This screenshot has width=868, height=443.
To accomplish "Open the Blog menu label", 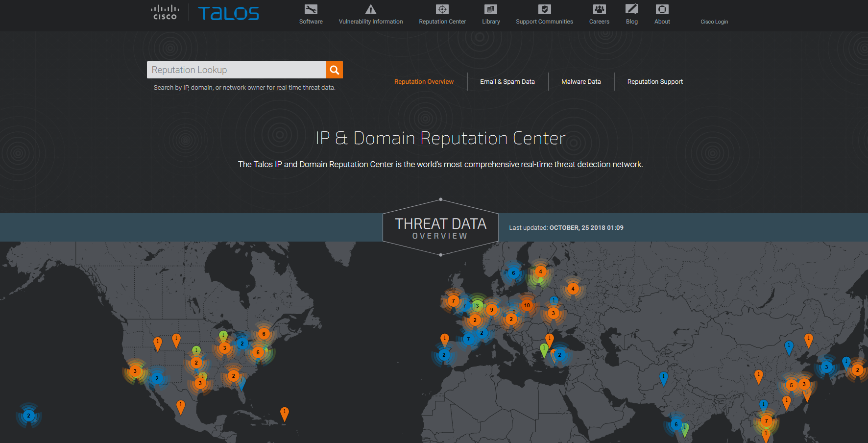I will pos(632,22).
